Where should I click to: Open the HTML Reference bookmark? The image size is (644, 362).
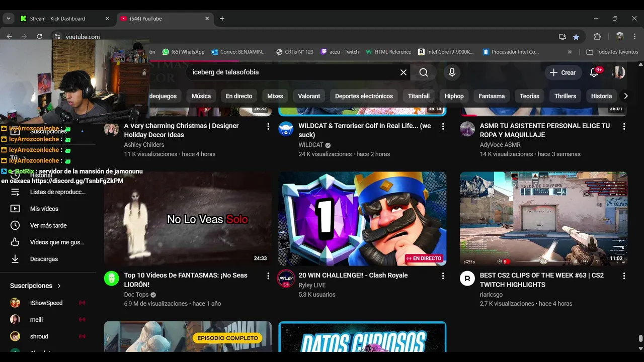coord(388,52)
